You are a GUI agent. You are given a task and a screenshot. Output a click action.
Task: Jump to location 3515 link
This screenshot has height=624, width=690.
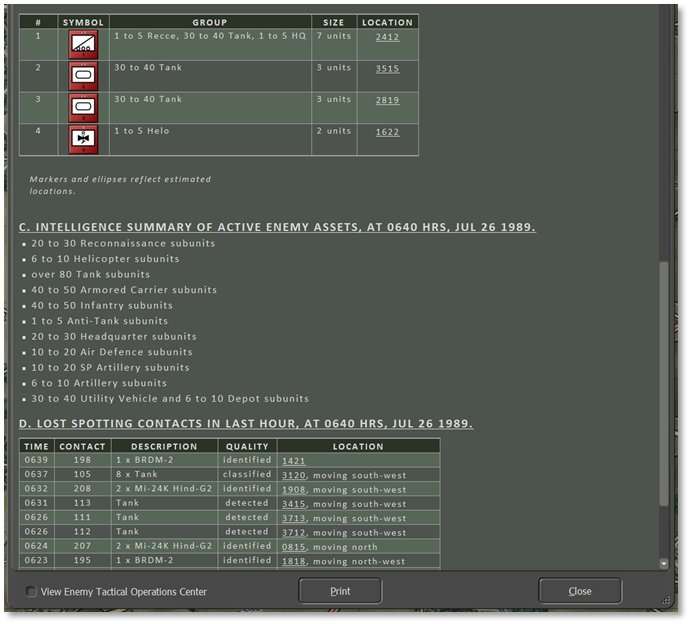coord(387,69)
